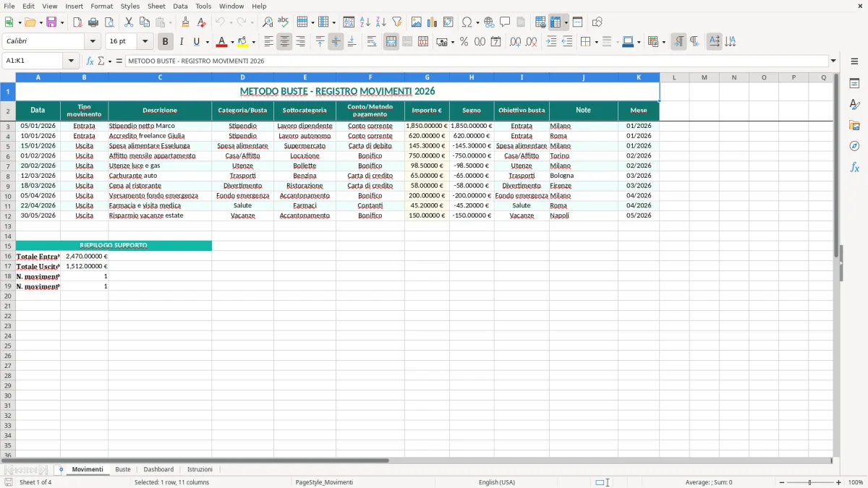The image size is (868, 488).
Task: Toggle Bold formatting
Action: pyautogui.click(x=166, y=42)
